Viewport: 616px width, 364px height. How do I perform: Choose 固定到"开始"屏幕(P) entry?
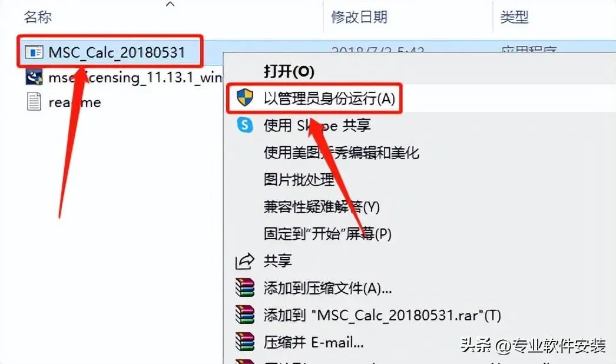click(327, 234)
